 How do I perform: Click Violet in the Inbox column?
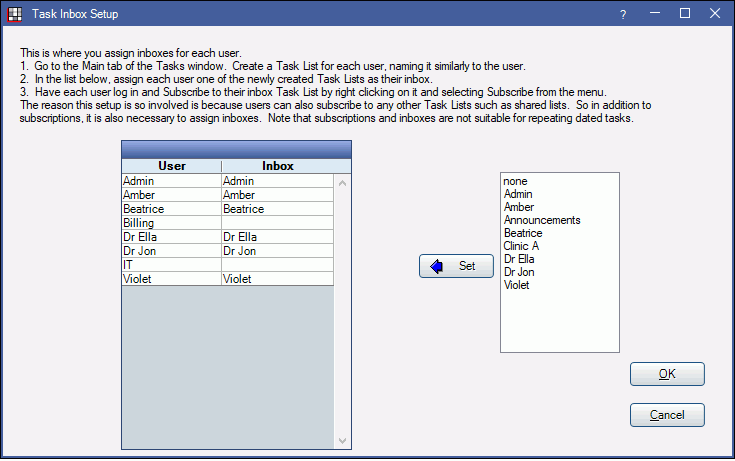tap(278, 279)
